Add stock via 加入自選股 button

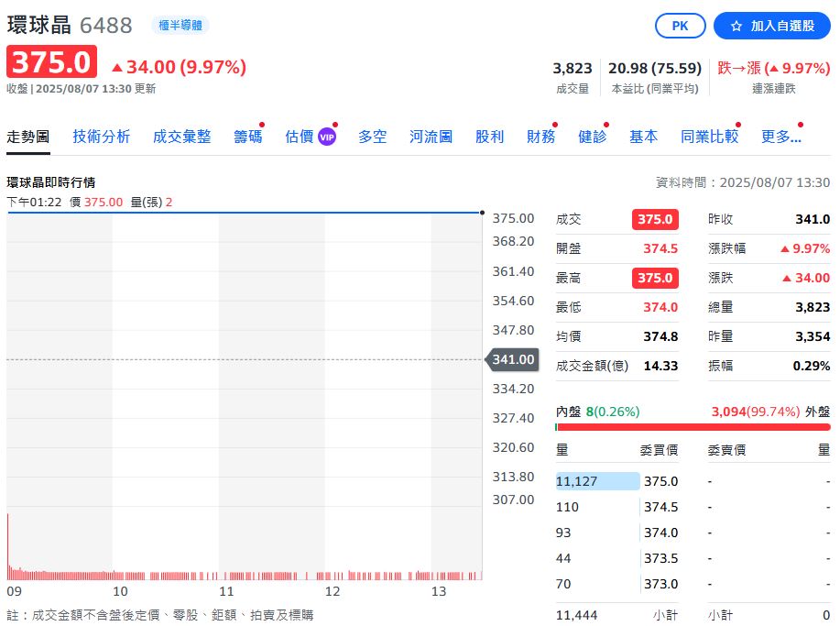(772, 26)
